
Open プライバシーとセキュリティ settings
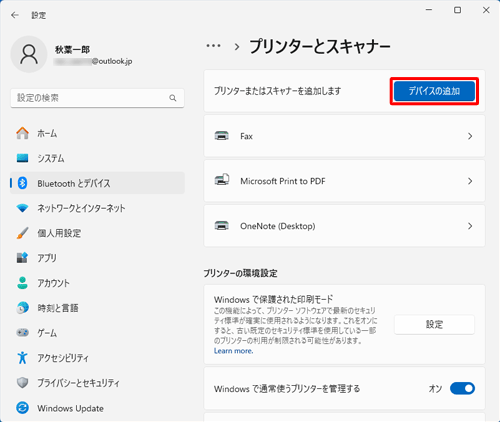click(97, 383)
